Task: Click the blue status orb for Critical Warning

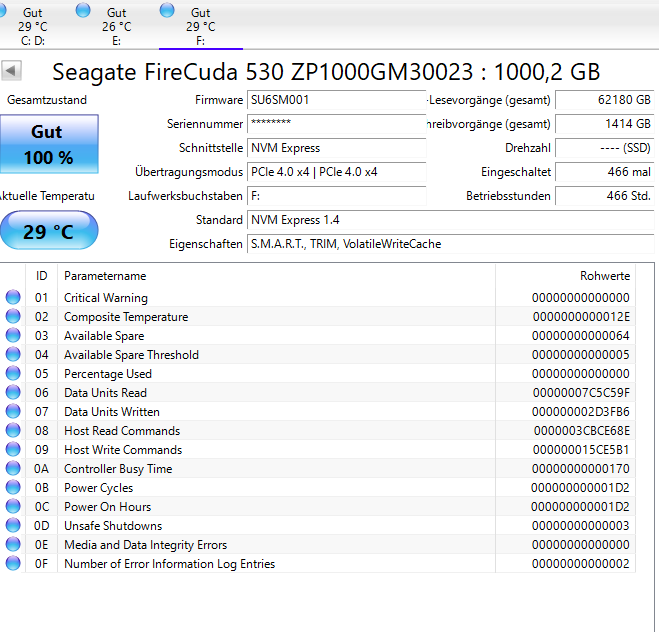Action: point(13,297)
